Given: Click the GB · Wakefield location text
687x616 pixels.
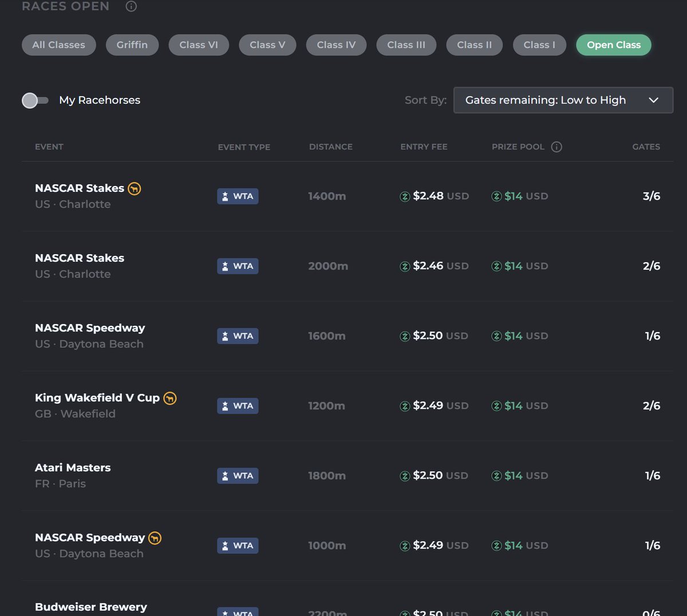Looking at the screenshot, I should click(75, 414).
